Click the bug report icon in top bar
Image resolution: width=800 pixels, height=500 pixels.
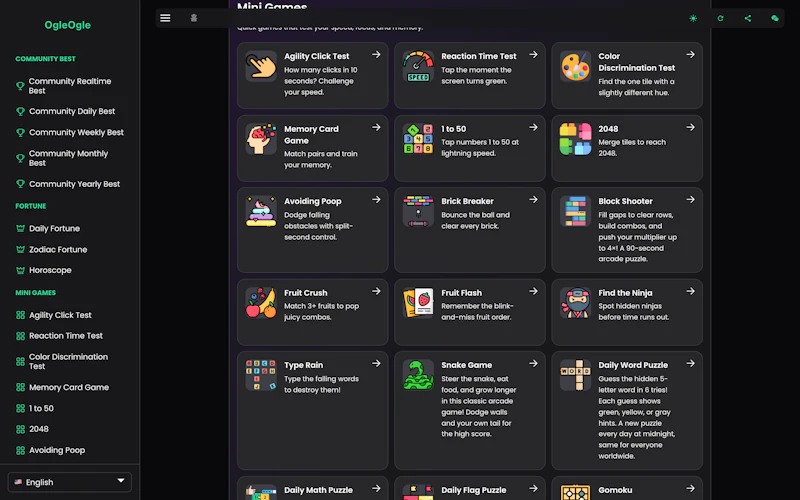click(x=194, y=18)
